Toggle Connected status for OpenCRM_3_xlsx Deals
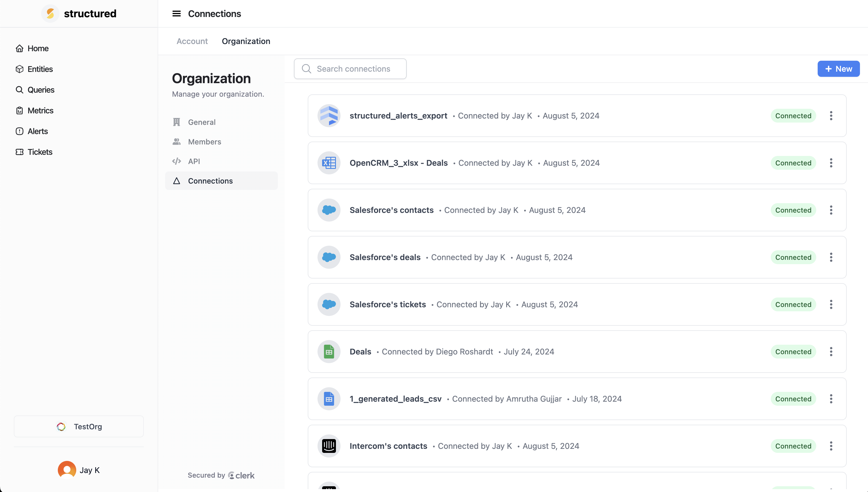The height and width of the screenshot is (492, 868). [793, 162]
